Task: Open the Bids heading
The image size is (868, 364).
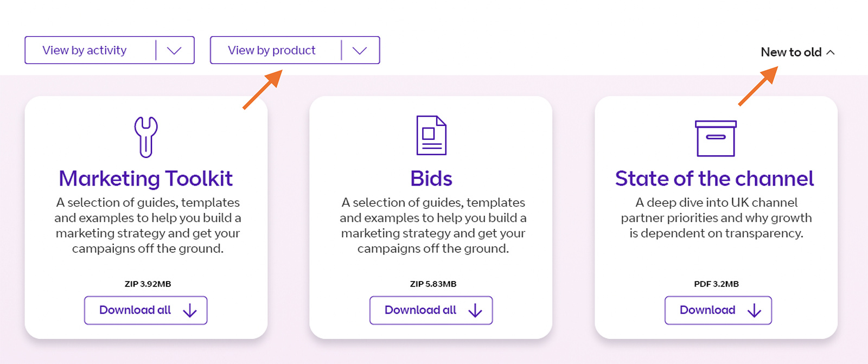Action: pyautogui.click(x=431, y=178)
